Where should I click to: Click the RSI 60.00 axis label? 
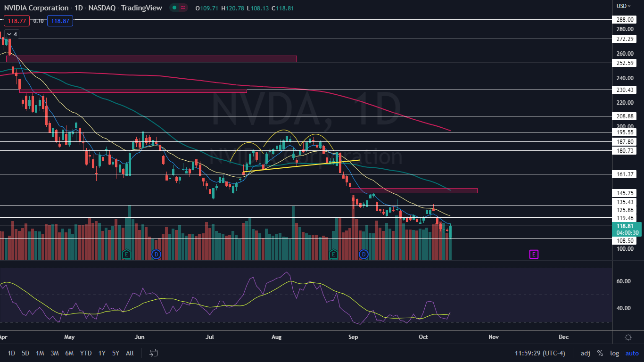coord(623,281)
